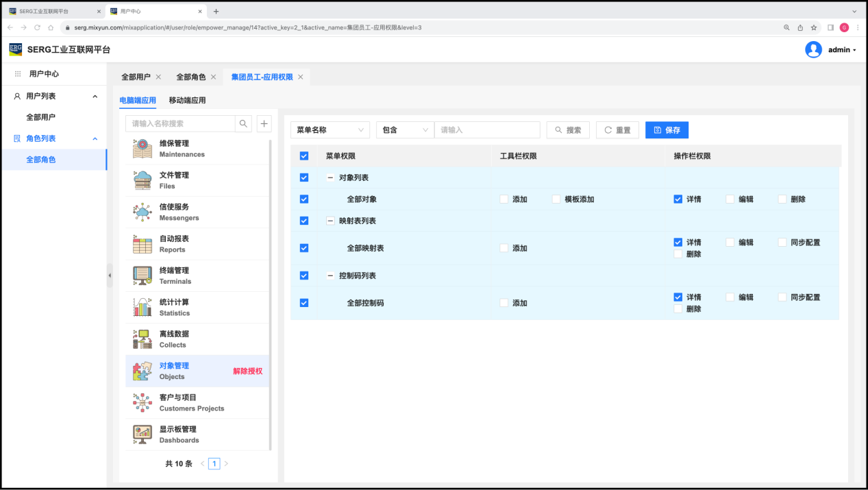This screenshot has width=868, height=490.
Task: Collapse the 对象列表 tree node
Action: point(330,177)
